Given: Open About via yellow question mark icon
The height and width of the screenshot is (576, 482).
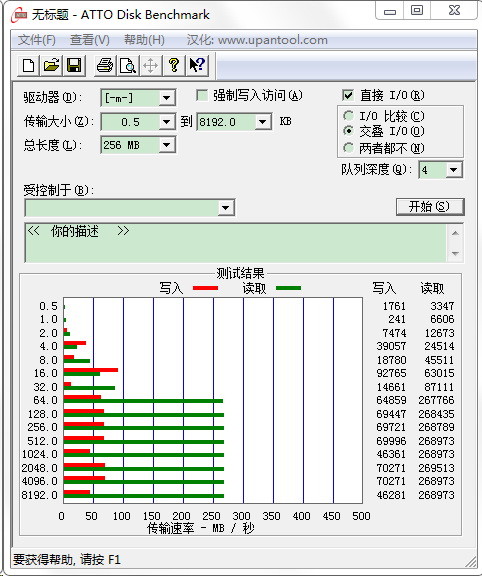Looking at the screenshot, I should 174,66.
